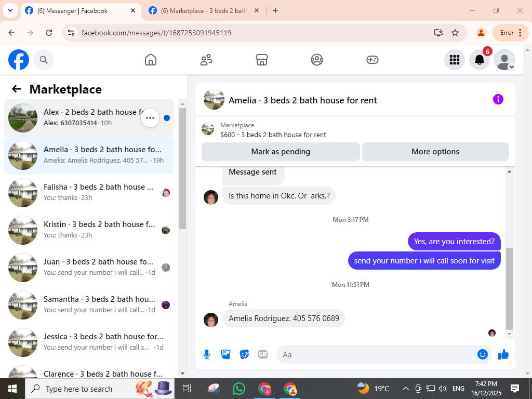The image size is (532, 399).
Task: Open the Facebook logo home link
Action: pyautogui.click(x=19, y=60)
